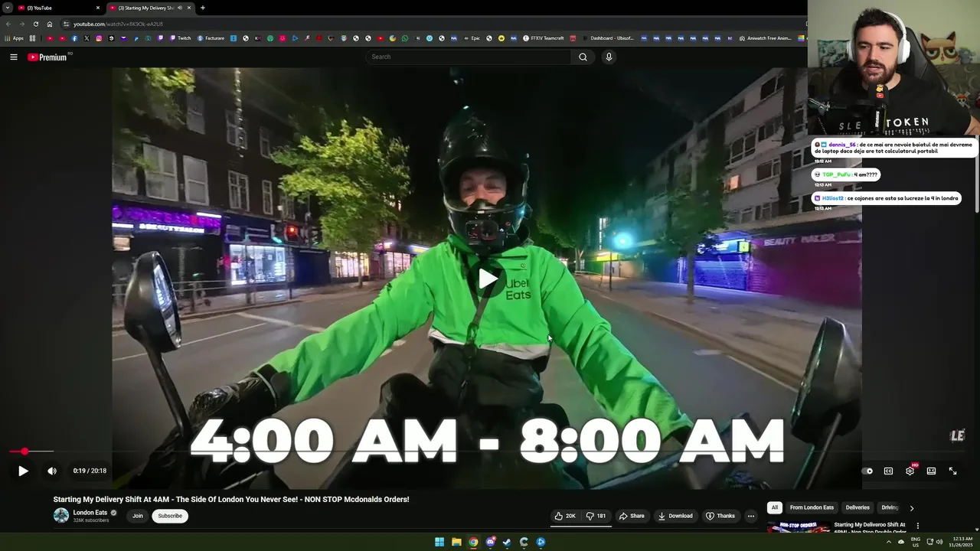Mute the video volume speaker icon
Screen dimensions: 980x551
coord(52,471)
